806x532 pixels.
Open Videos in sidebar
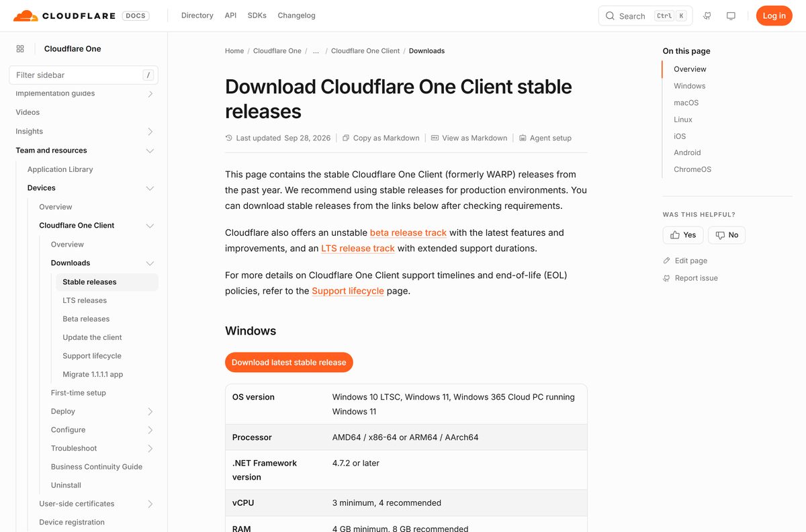pyautogui.click(x=28, y=112)
